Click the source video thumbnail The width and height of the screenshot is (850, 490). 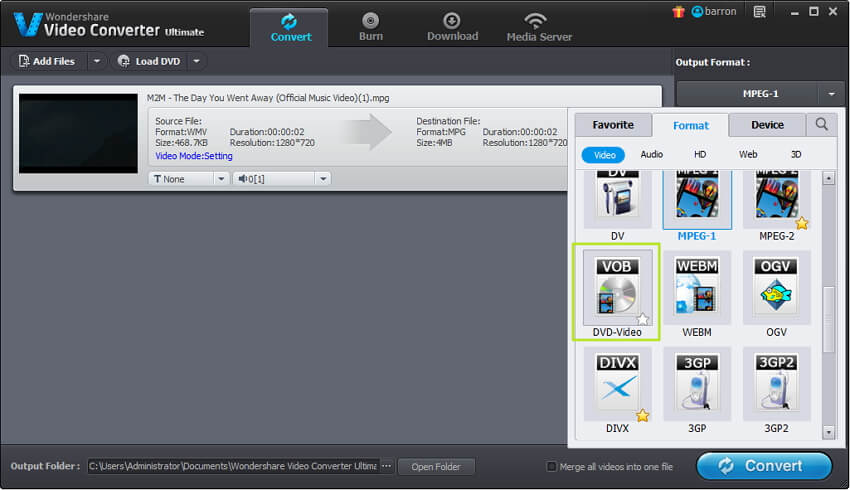(x=79, y=133)
